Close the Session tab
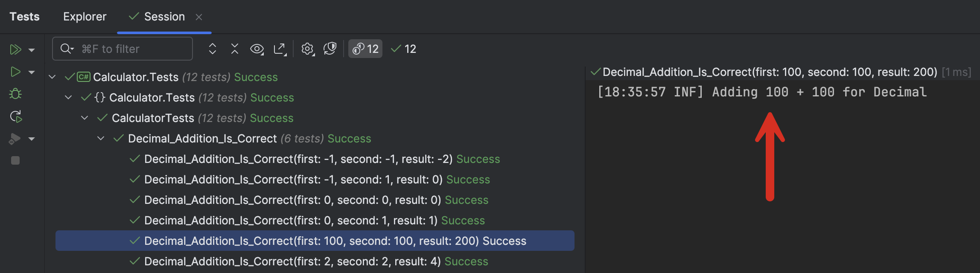980x273 pixels. click(199, 17)
